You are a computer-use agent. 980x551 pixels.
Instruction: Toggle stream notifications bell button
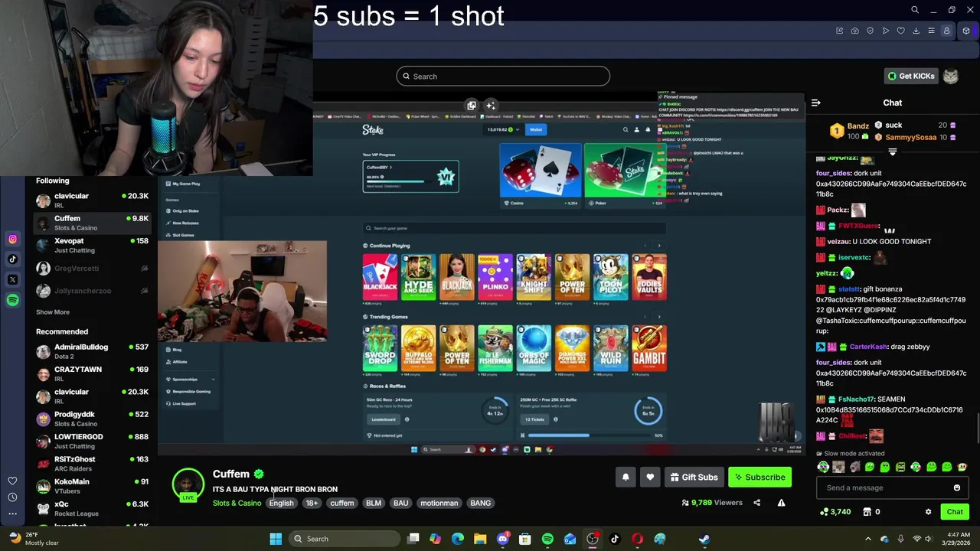tap(626, 478)
